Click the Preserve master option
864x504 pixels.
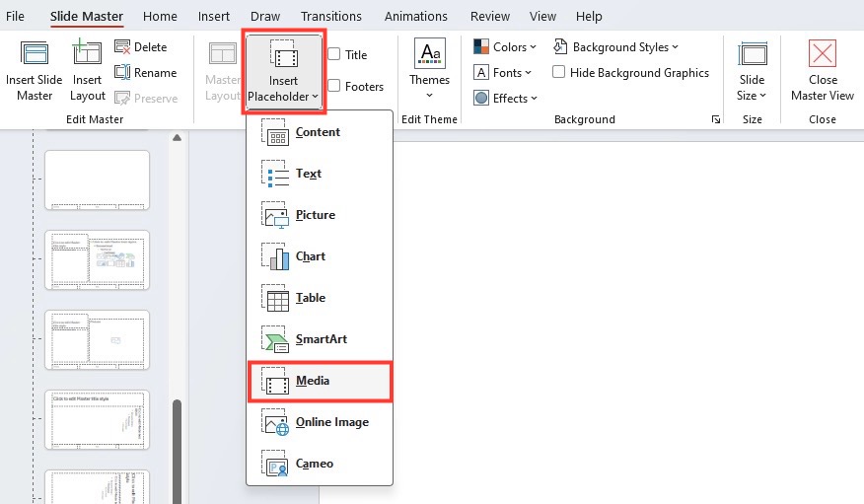tap(146, 99)
